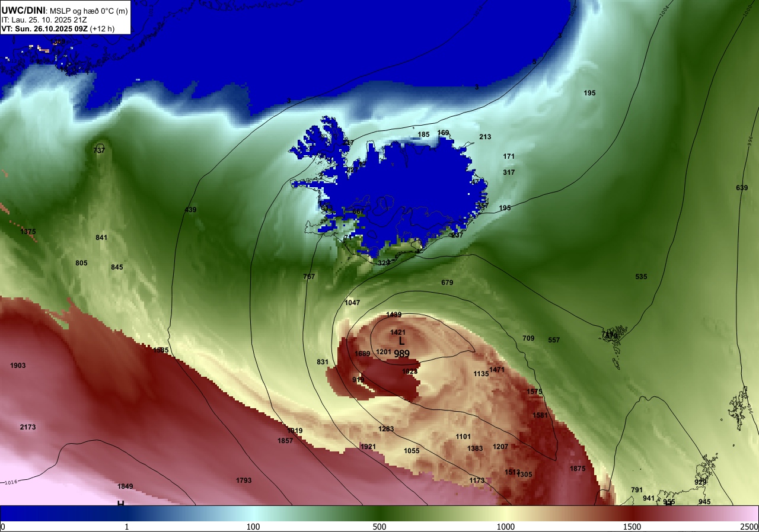The image size is (759, 532).
Task: Click the '989' pressure value under L
Action: 401,354
